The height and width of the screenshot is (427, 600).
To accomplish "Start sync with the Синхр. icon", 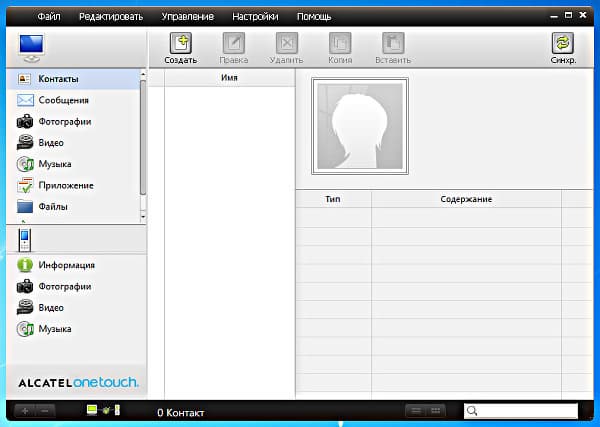I will [562, 43].
